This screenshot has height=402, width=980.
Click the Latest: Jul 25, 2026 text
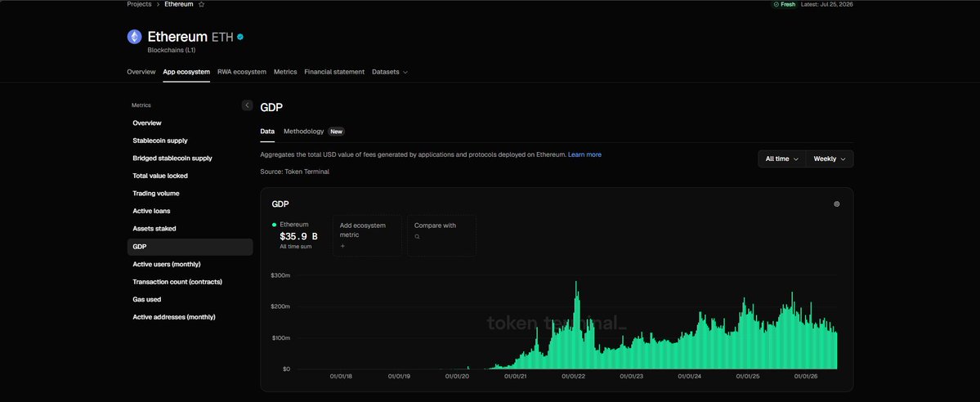tap(827, 4)
